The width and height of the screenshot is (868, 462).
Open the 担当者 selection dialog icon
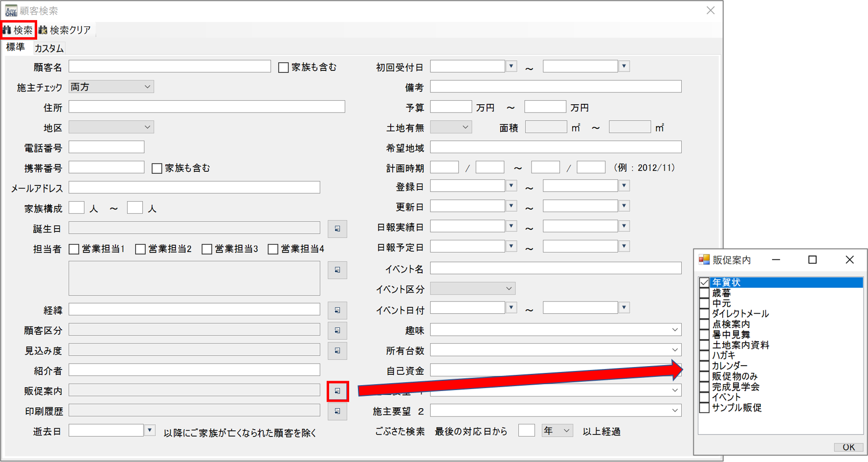(x=337, y=270)
